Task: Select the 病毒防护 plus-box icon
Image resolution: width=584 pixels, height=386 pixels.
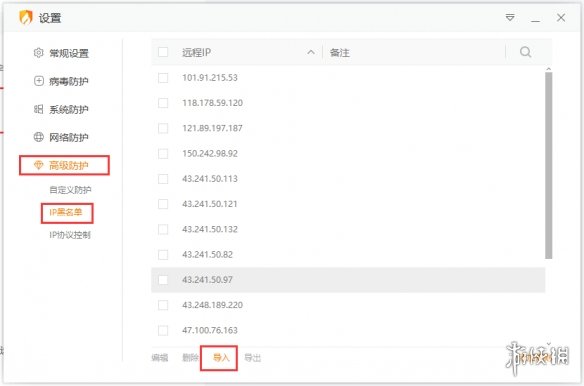Action: (38, 81)
